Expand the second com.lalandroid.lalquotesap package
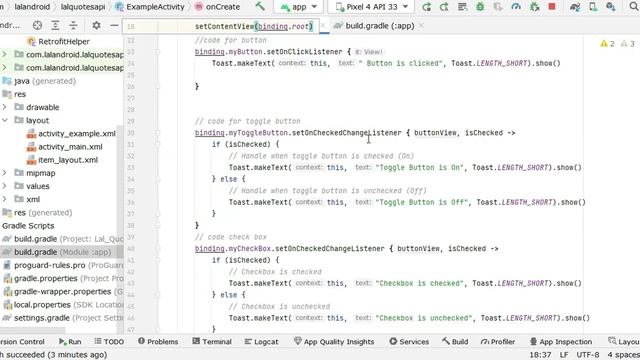This screenshot has height=360, width=640. click(x=4, y=67)
